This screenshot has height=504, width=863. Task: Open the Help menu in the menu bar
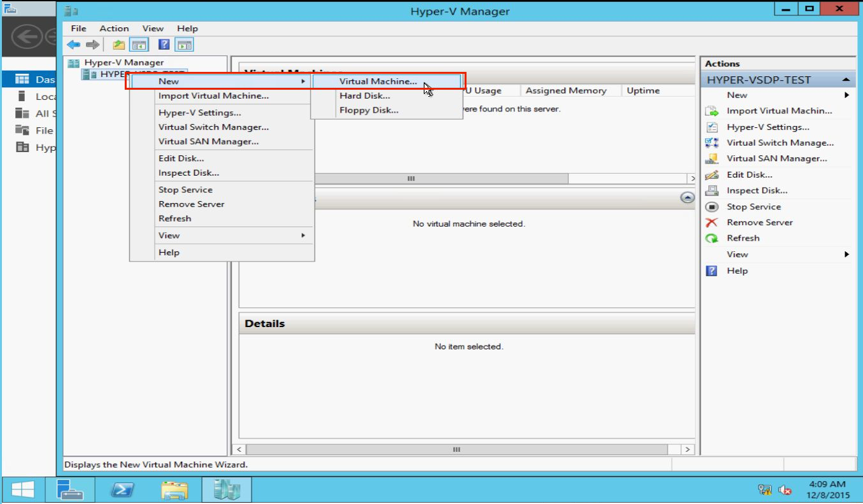click(x=187, y=29)
